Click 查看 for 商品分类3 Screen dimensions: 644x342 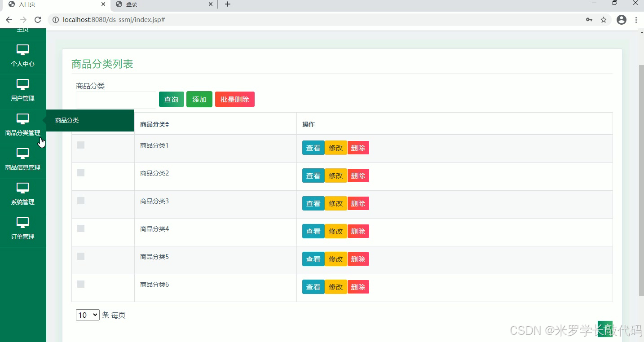(313, 203)
